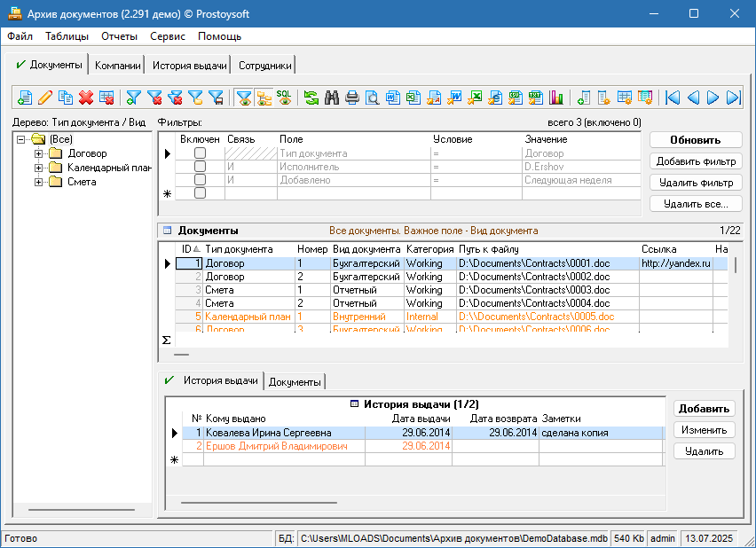This screenshot has width=756, height=548.
Task: Open the Сервис menu
Action: pos(168,36)
